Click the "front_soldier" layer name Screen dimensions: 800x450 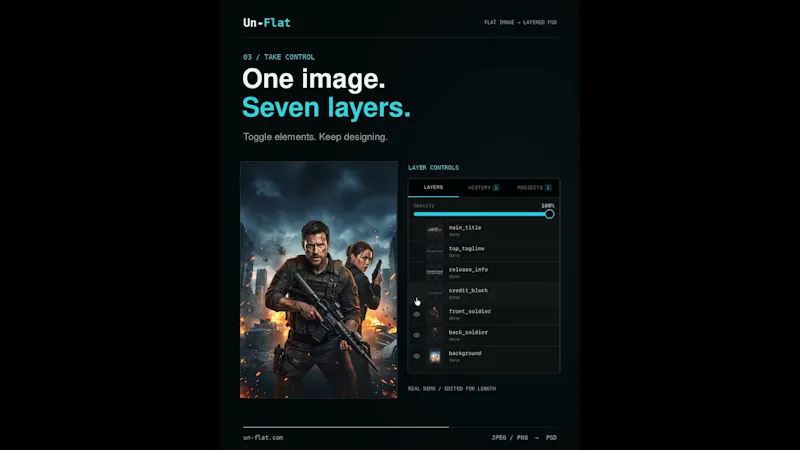[x=470, y=311]
